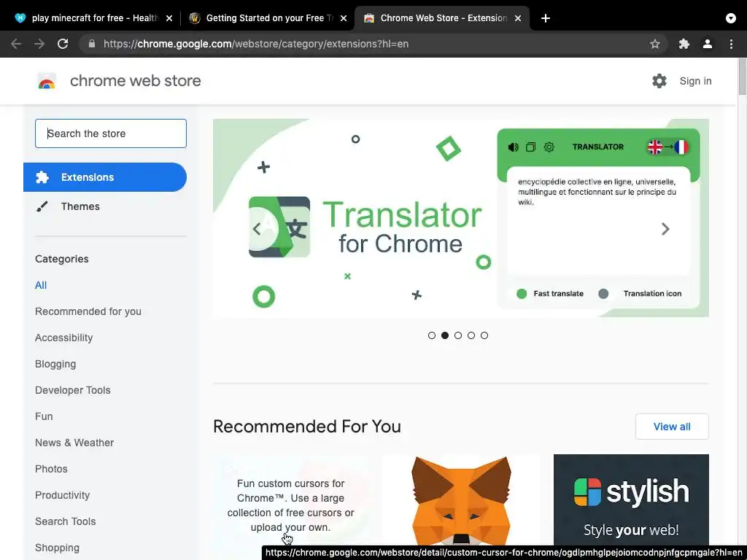Open the Custom Cursor extension card

[x=290, y=500]
